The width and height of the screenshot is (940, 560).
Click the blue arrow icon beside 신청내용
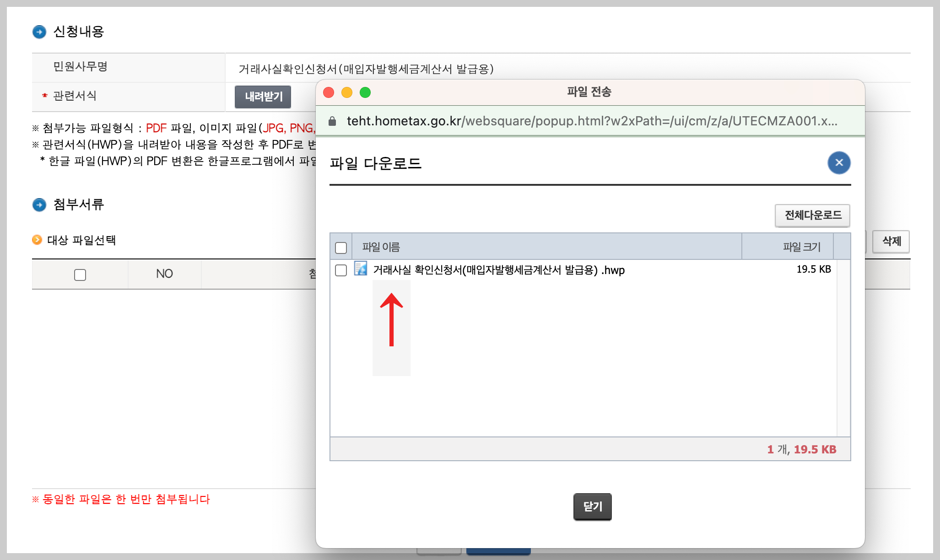click(x=39, y=32)
